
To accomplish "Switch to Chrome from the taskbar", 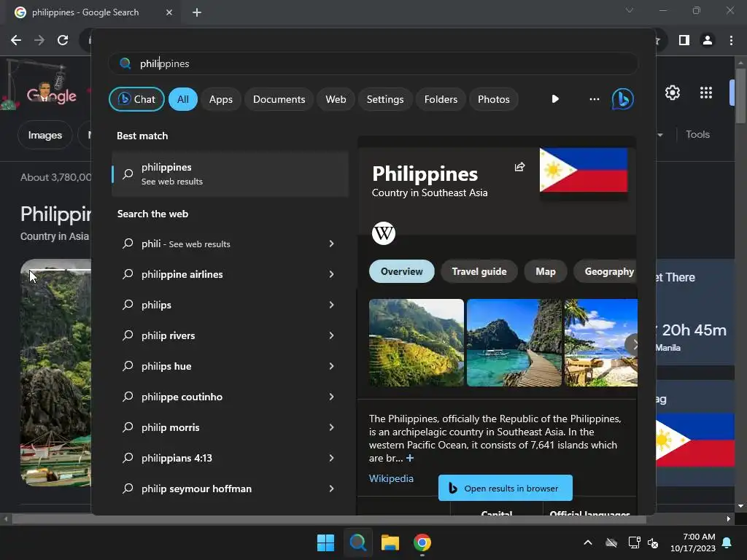I will (x=422, y=542).
